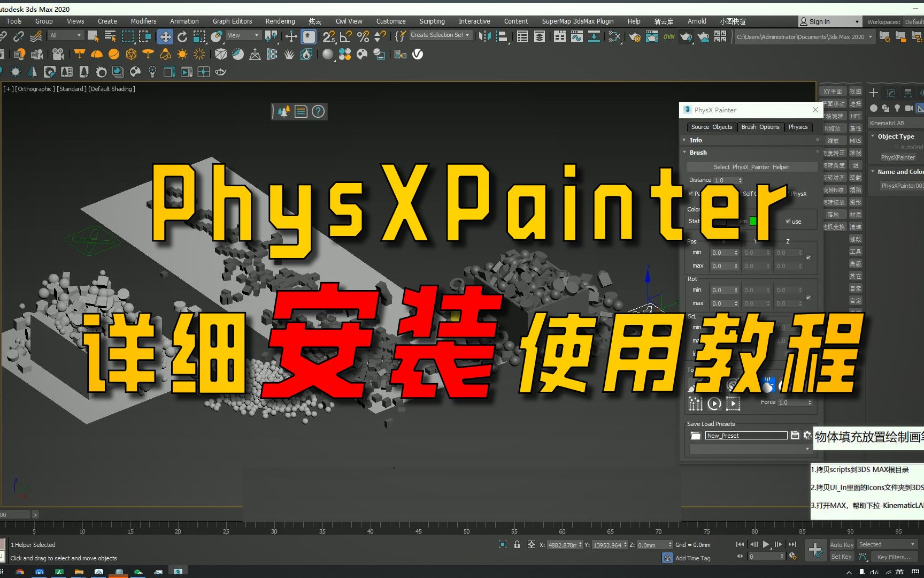Open the Create Selection Set dropdown
Image resolution: width=924 pixels, height=578 pixels.
pos(441,35)
